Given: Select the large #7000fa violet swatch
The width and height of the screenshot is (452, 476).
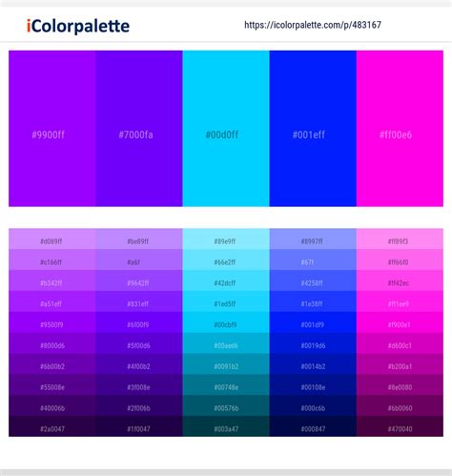Looking at the screenshot, I should [139, 129].
